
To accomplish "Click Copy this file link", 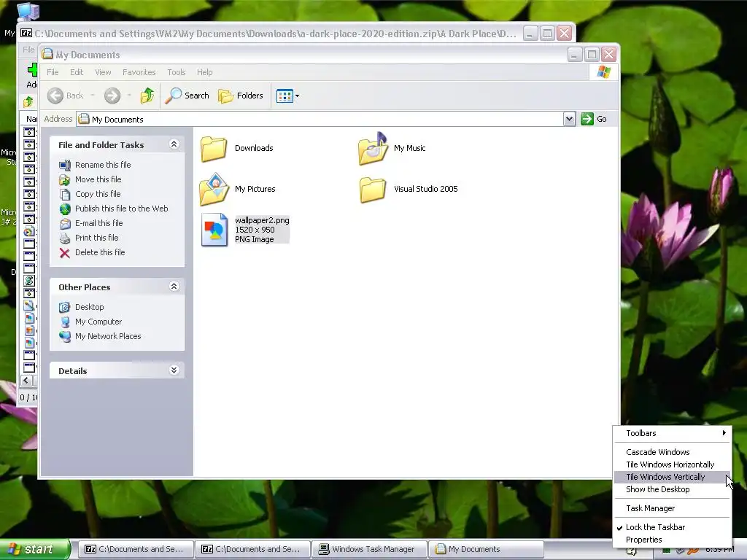I will coord(98,194).
